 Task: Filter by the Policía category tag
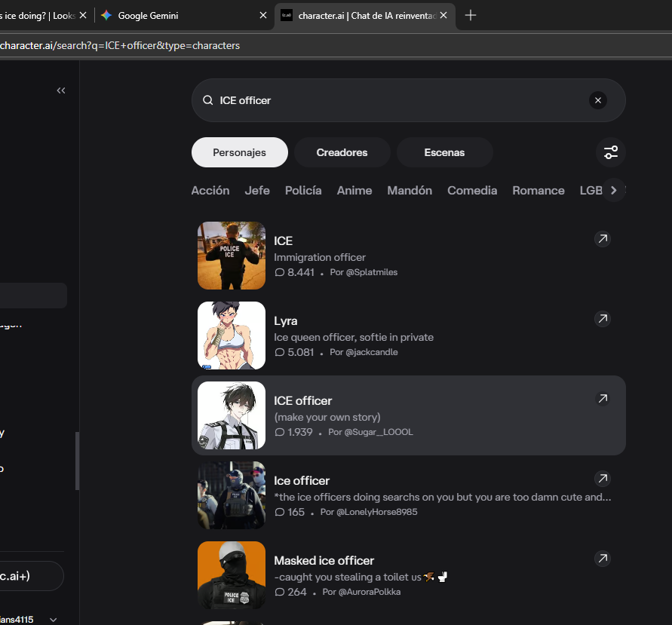(x=303, y=191)
